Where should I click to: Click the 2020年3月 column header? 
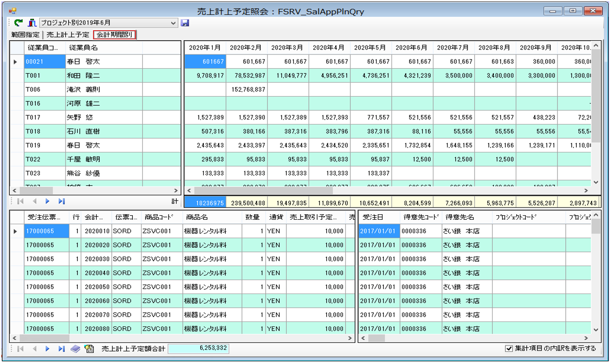[x=288, y=48]
